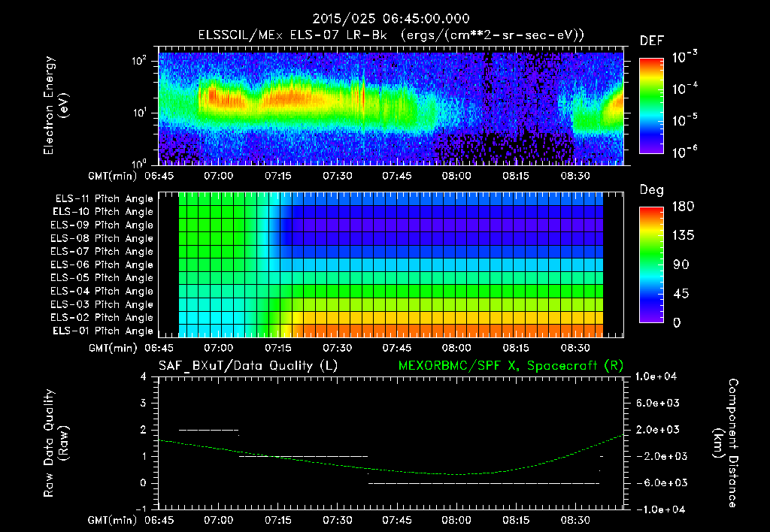770x532 pixels.
Task: Select the 'ELS-04 Pitch Angle' row label
Action: click(x=102, y=292)
